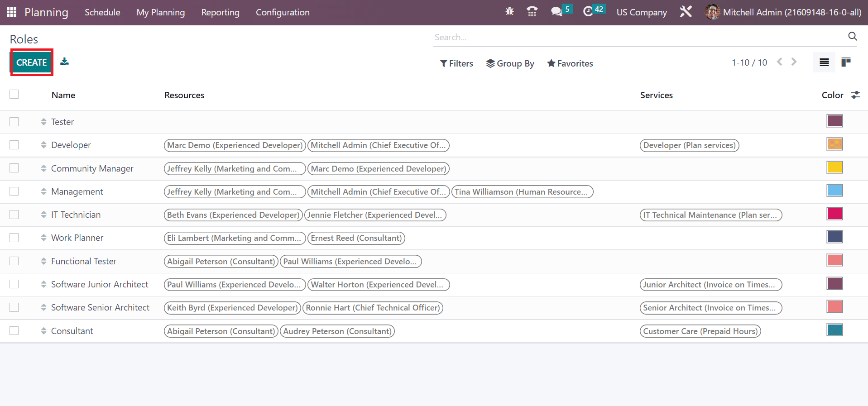Click the CREATE button

[x=32, y=62]
